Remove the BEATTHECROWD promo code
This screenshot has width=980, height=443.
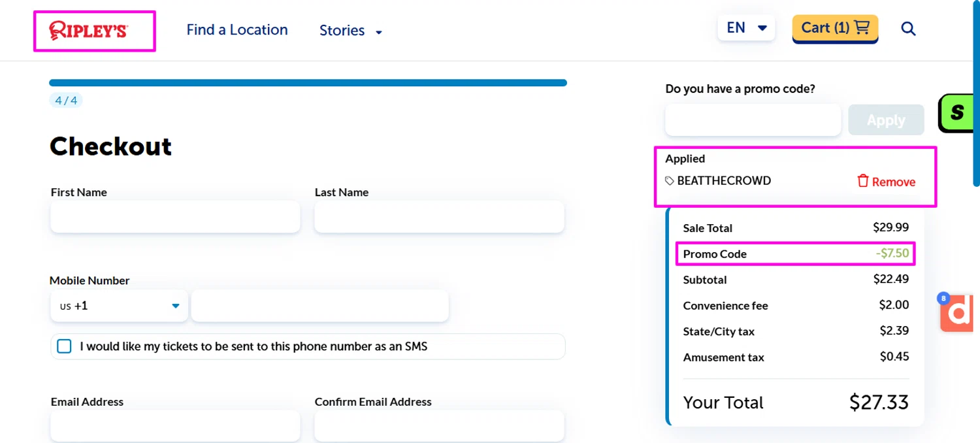pyautogui.click(x=887, y=182)
